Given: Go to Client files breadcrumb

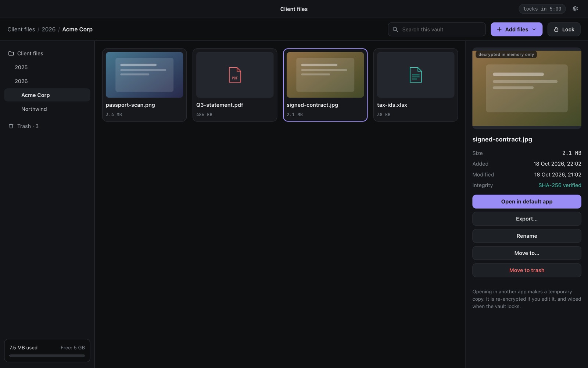Looking at the screenshot, I should pos(21,29).
